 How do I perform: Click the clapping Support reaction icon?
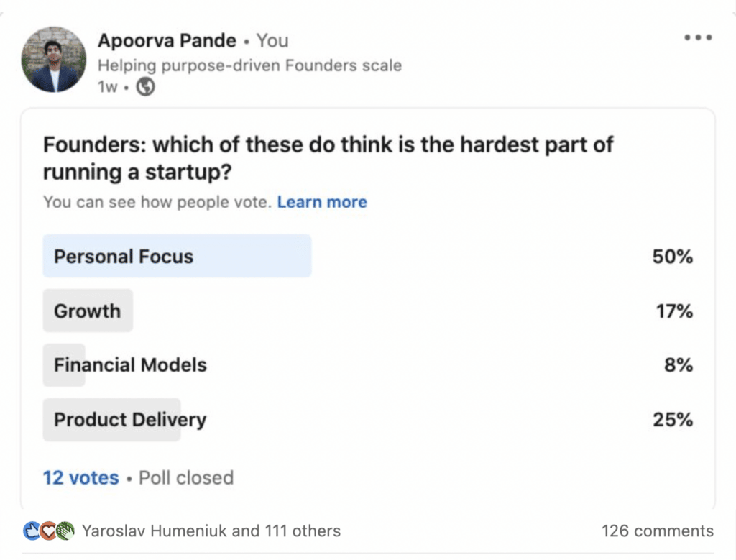click(x=65, y=531)
